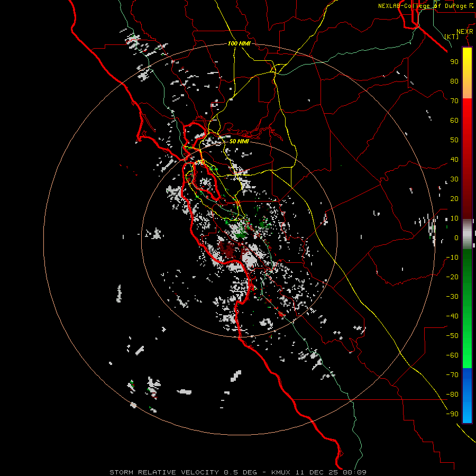The image size is (476, 476).
Task: Click the 90 tick label on the velocity scale
Action: 454,62
